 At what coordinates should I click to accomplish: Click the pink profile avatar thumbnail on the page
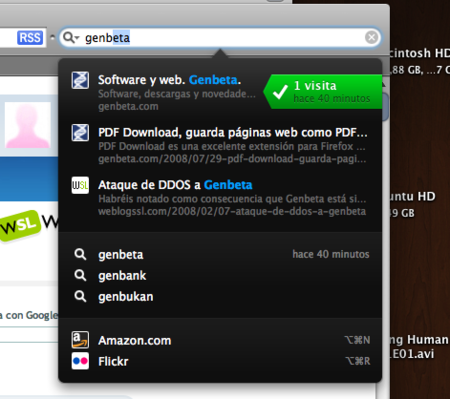[27, 125]
